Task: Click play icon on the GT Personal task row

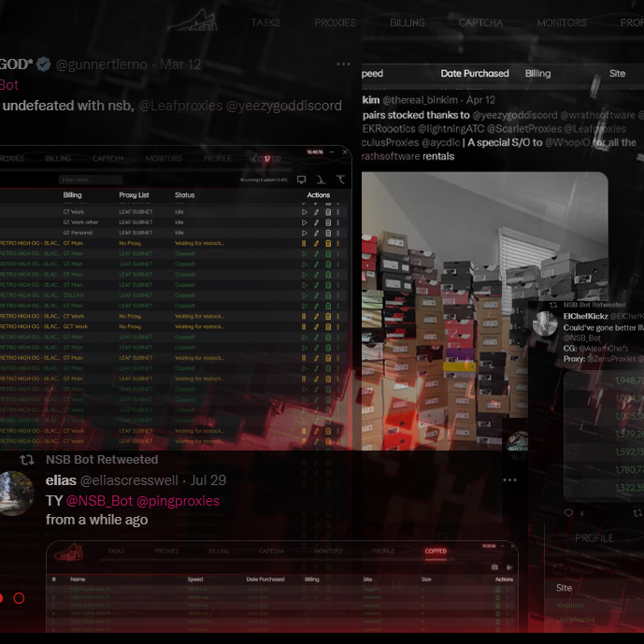Action: pos(305,233)
